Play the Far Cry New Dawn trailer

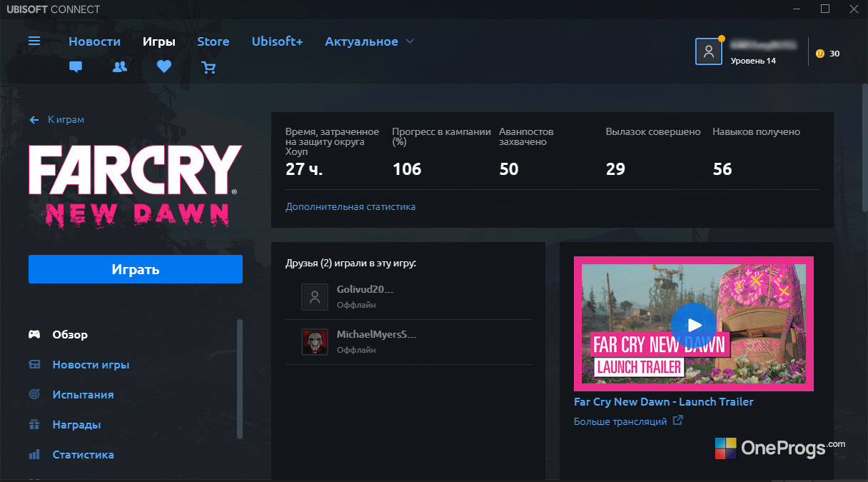pyautogui.click(x=694, y=325)
